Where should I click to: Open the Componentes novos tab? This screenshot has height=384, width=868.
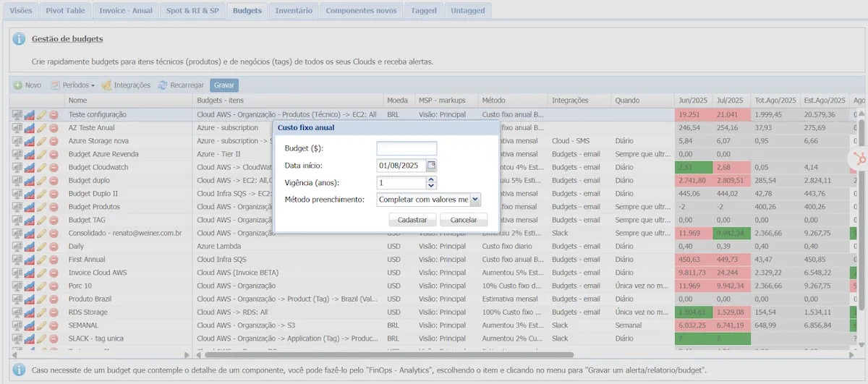point(361,11)
